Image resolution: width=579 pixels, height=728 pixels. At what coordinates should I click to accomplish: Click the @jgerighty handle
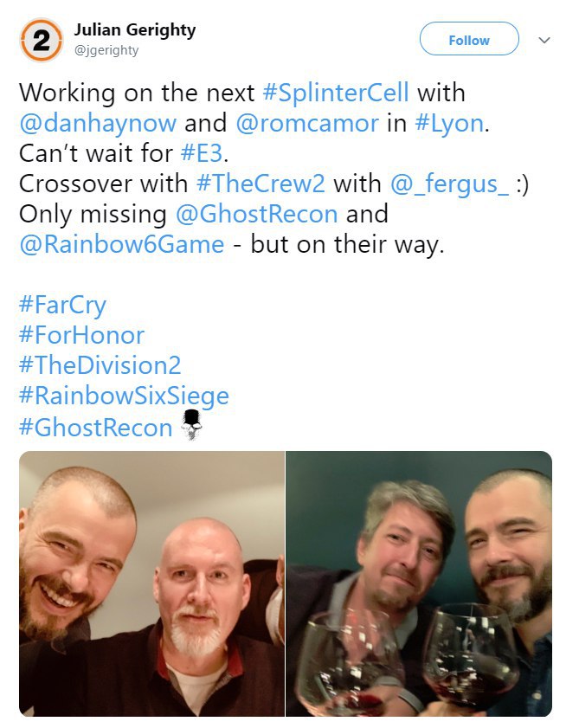106,50
